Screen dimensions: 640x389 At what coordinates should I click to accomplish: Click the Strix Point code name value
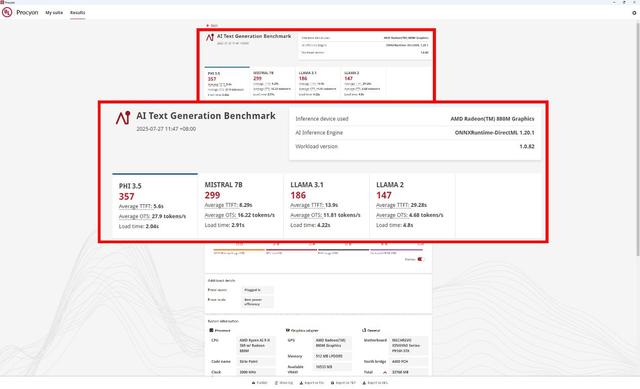pyautogui.click(x=256, y=362)
